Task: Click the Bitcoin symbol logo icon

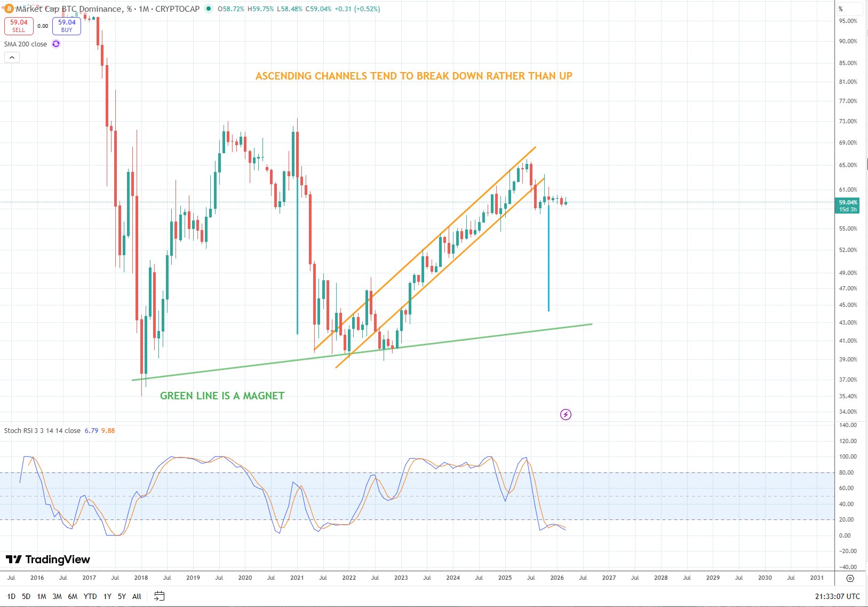Action: (9, 9)
